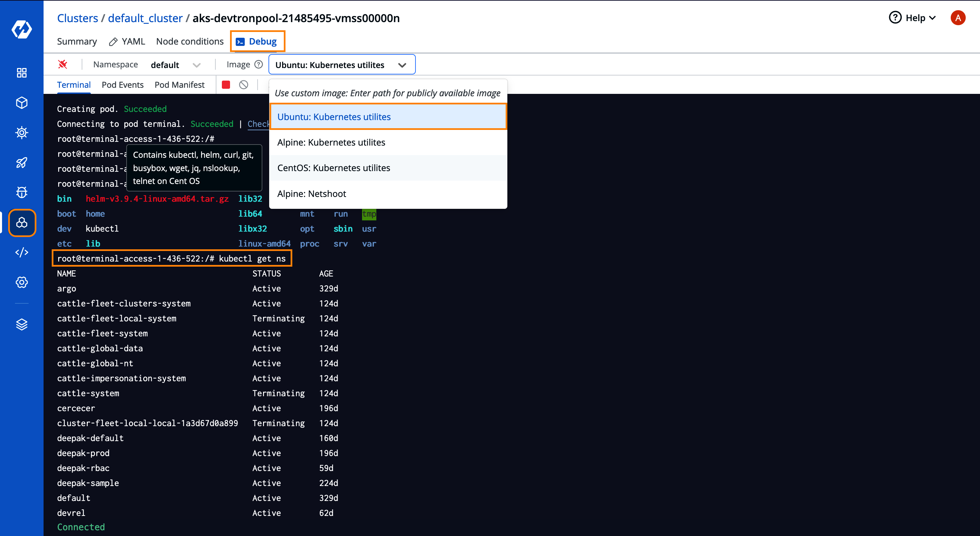Stop the terminal session red square
Viewport: 980px width, 536px height.
click(226, 85)
